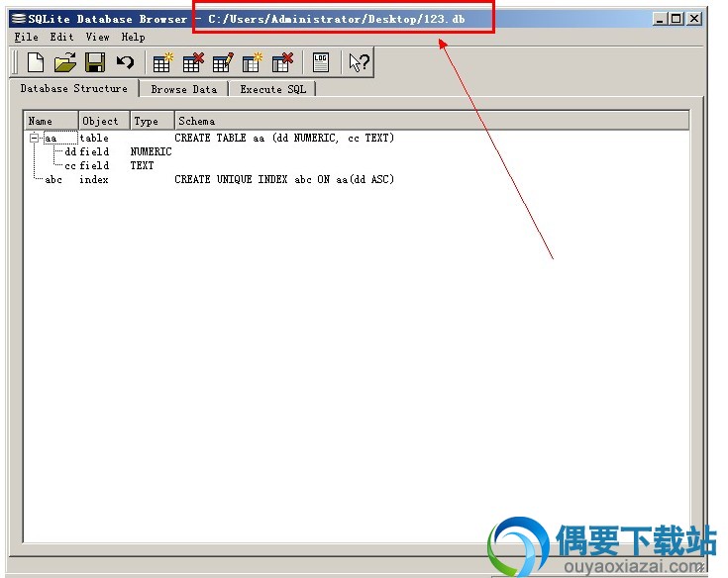Click the Object column header
The image size is (728, 578).
104,121
